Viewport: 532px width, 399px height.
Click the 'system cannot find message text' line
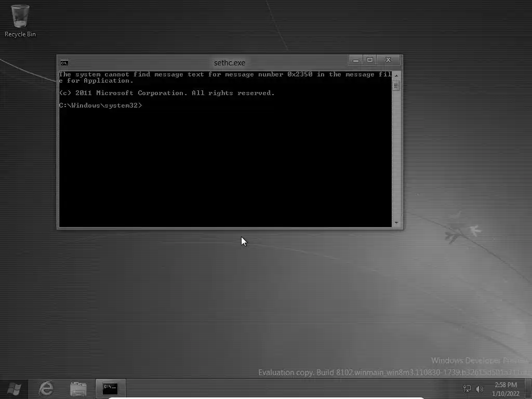[x=225, y=77]
